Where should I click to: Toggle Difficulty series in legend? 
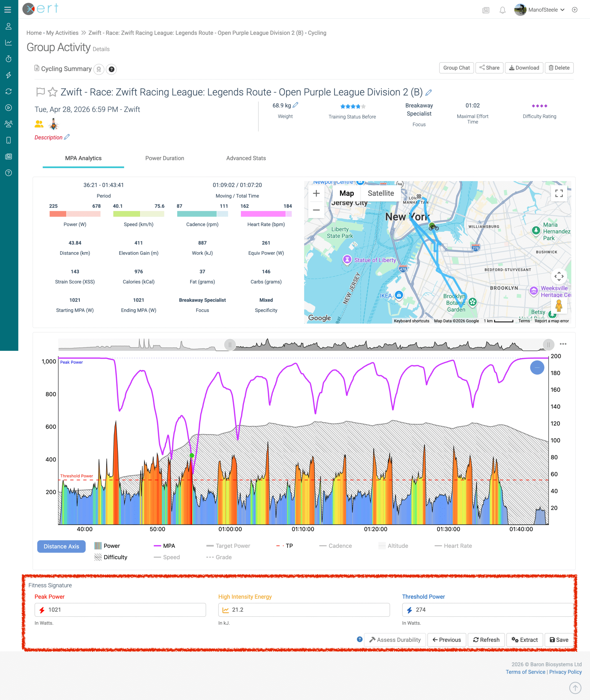[x=111, y=557]
